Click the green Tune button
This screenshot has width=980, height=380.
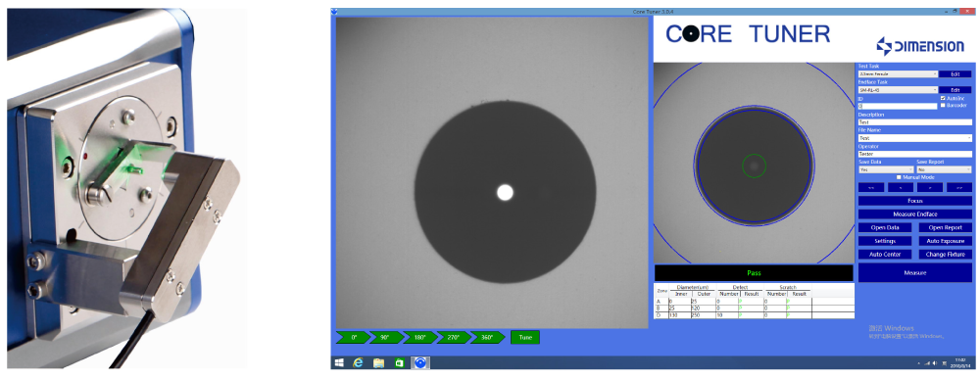coord(525,338)
